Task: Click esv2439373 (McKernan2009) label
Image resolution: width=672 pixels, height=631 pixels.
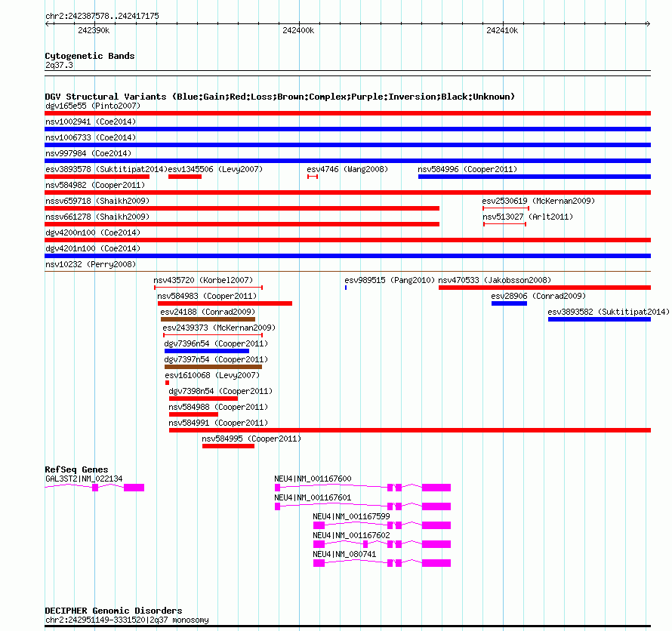Action: click(219, 328)
